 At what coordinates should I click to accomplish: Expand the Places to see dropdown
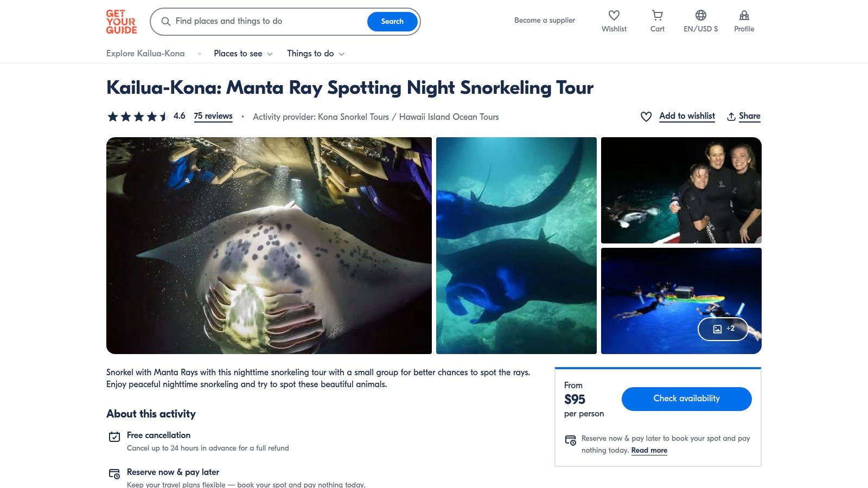point(242,53)
